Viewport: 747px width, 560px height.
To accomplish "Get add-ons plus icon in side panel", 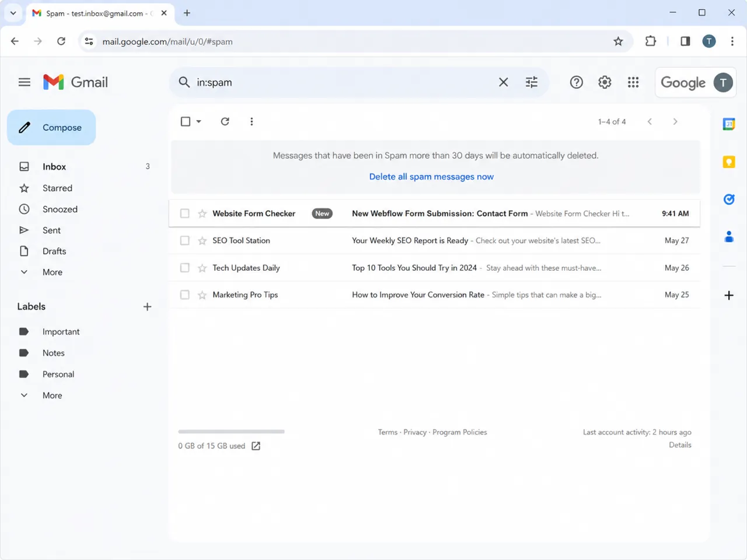I will click(729, 295).
